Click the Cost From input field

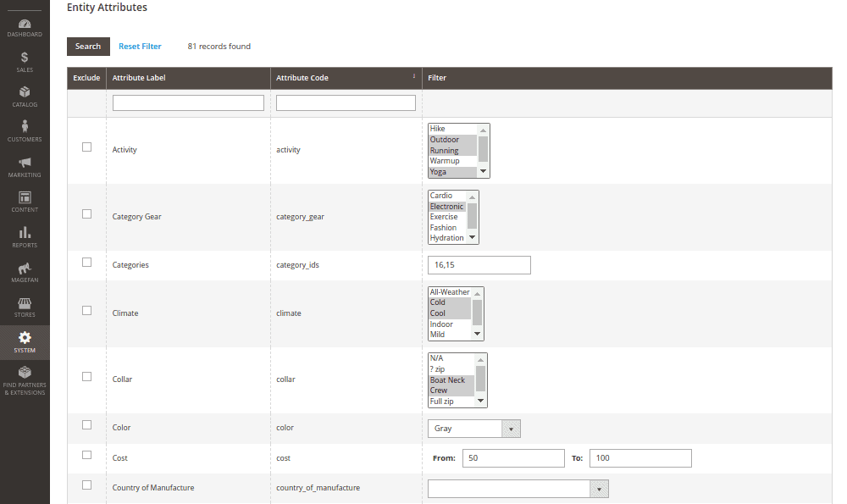pos(513,458)
